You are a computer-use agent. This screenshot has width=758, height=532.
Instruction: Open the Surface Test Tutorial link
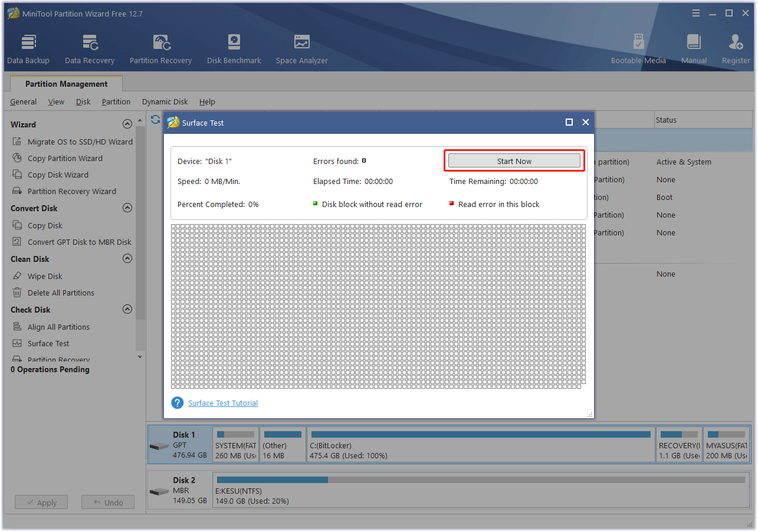pyautogui.click(x=222, y=403)
